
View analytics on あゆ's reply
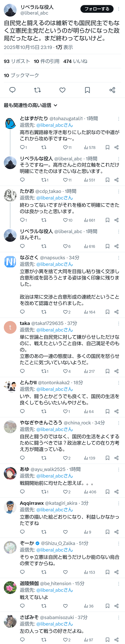tap(90, 492)
